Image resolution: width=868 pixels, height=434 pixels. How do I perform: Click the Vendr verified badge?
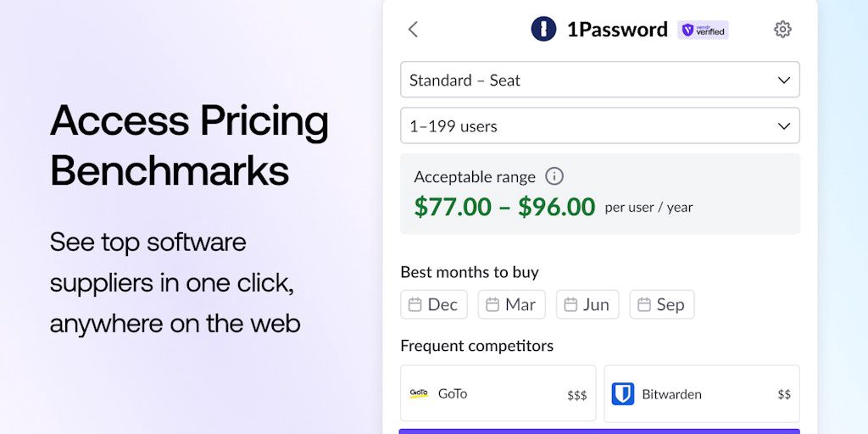pyautogui.click(x=703, y=31)
